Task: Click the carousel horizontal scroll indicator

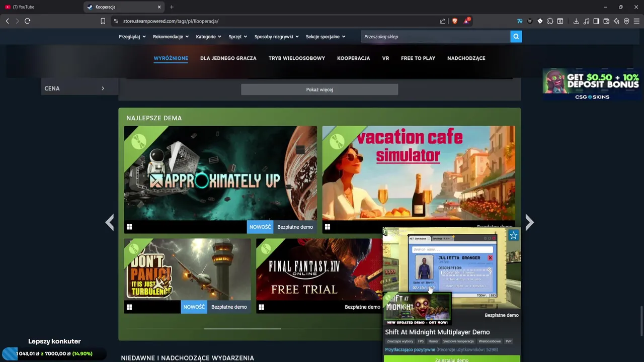Action: [x=243, y=329]
